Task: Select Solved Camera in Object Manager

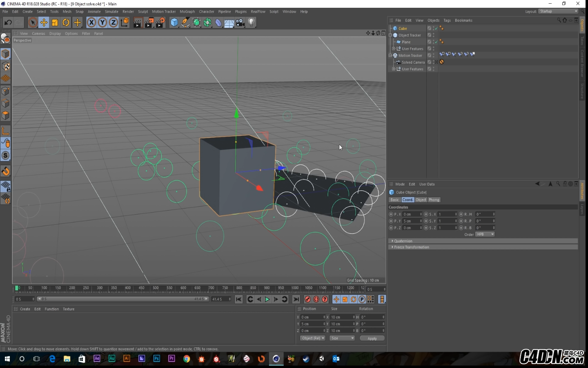Action: point(413,62)
